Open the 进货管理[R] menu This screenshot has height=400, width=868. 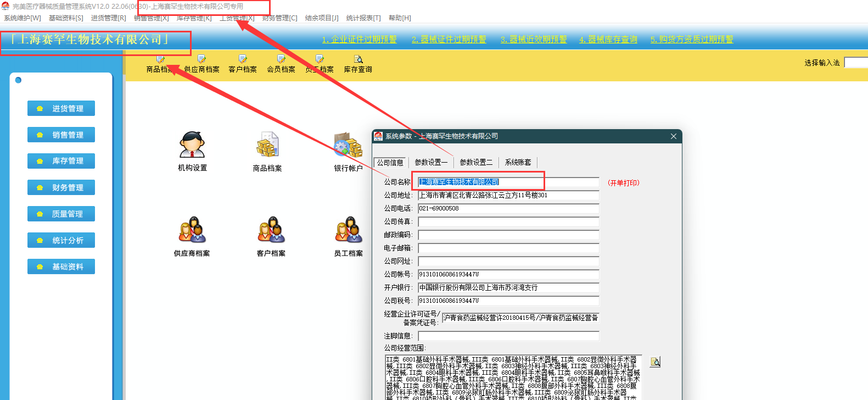(108, 18)
